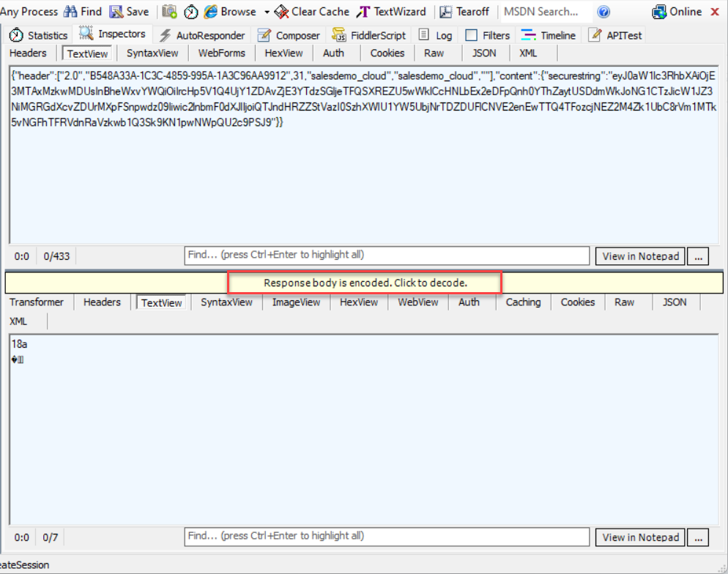This screenshot has width=728, height=574.
Task: Click the timer clock icon in toolbar
Action: coord(190,12)
